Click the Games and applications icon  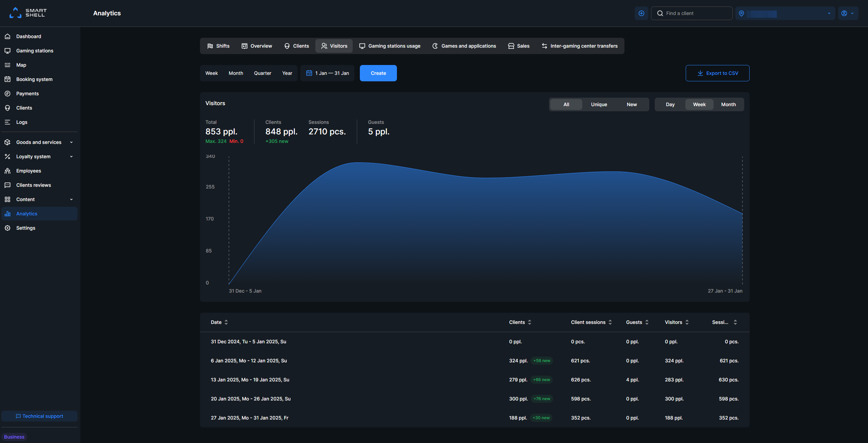pyautogui.click(x=435, y=46)
